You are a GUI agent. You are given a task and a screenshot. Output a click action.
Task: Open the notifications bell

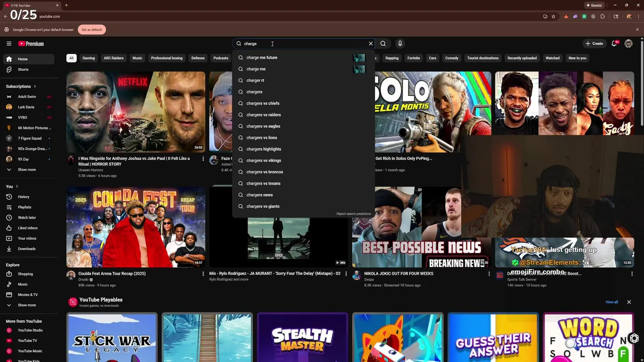pyautogui.click(x=614, y=44)
